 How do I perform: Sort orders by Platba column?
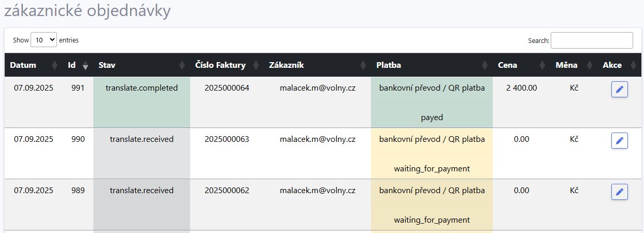pos(484,65)
